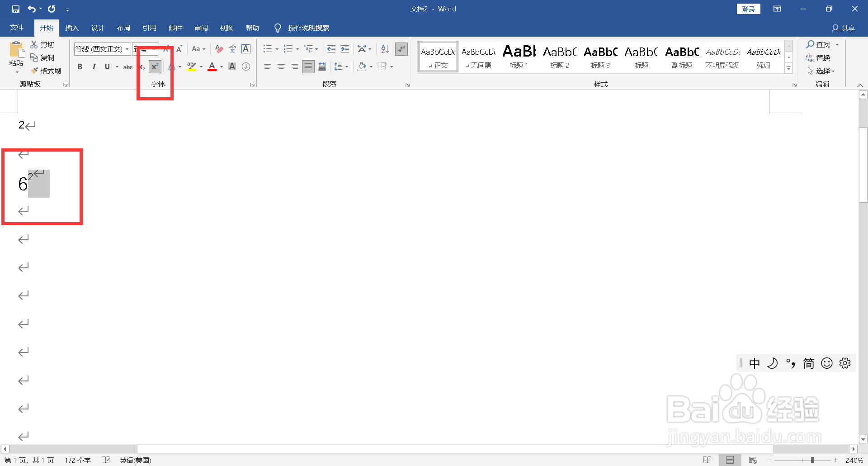The height and width of the screenshot is (466, 868).
Task: Switch to the Insert (插入) tab
Action: [x=72, y=28]
